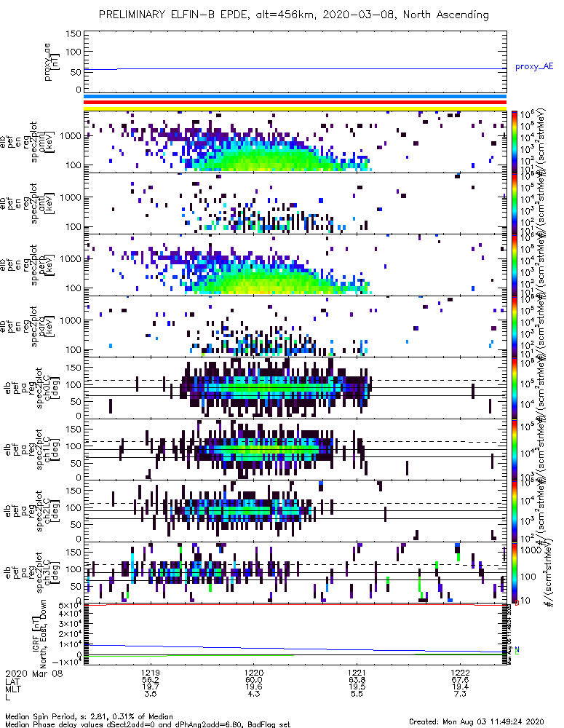Click the 1000 label on ch3LC color bar

(x=531, y=550)
